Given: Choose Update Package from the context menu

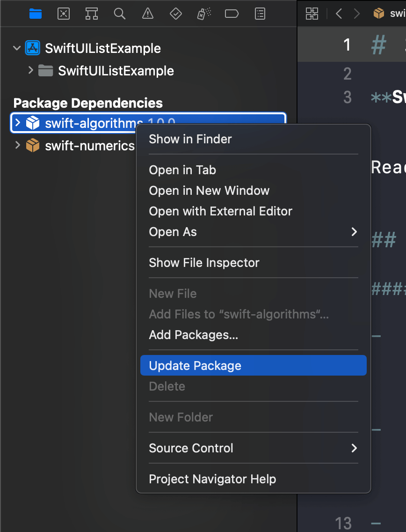Looking at the screenshot, I should tap(195, 366).
